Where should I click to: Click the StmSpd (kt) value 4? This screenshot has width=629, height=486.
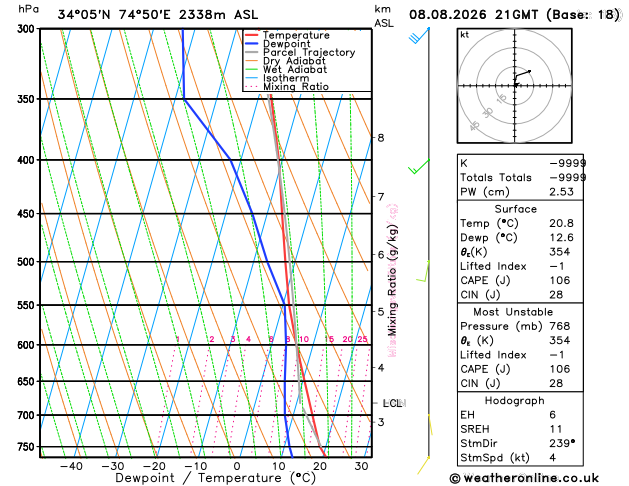pos(553,458)
